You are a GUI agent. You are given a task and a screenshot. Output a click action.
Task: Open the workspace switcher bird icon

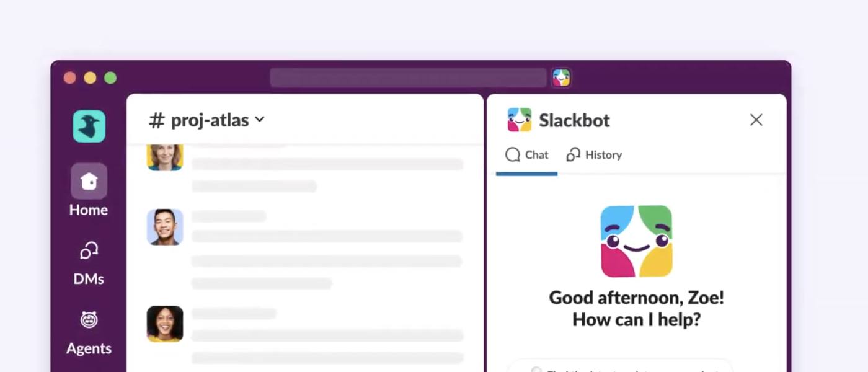click(x=89, y=126)
